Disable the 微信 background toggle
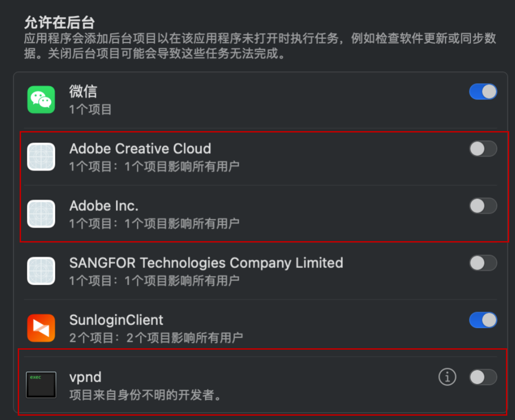This screenshot has height=420, width=515. tap(483, 92)
